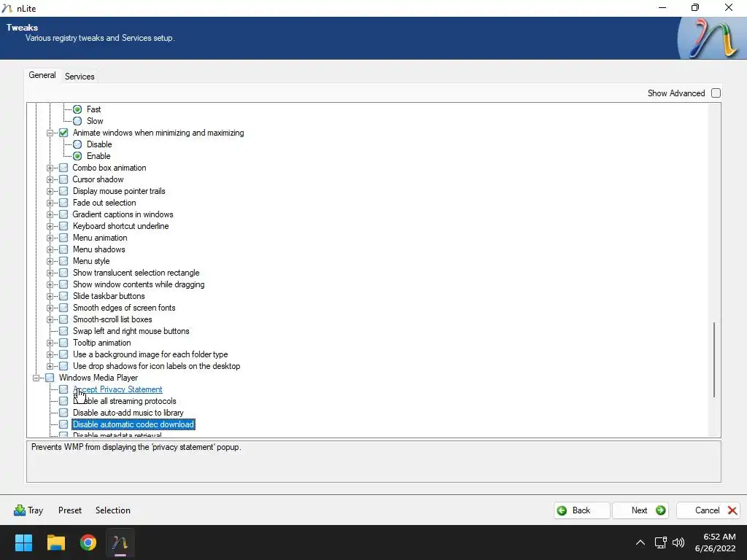The height and width of the screenshot is (560, 747).
Task: Collapse the Animate windows tree node
Action: pos(50,133)
